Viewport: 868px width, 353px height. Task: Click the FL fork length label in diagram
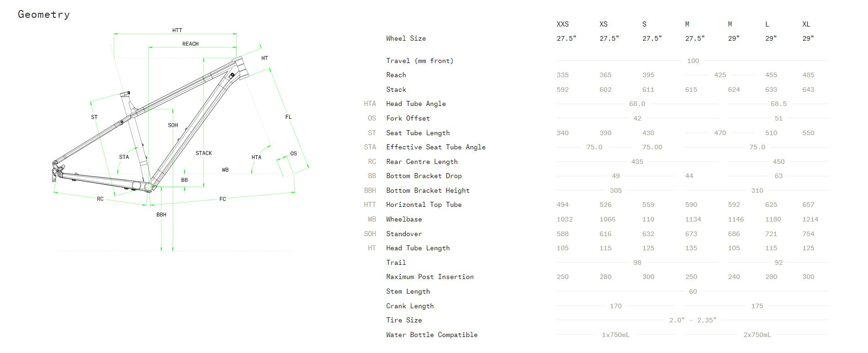[x=288, y=117]
